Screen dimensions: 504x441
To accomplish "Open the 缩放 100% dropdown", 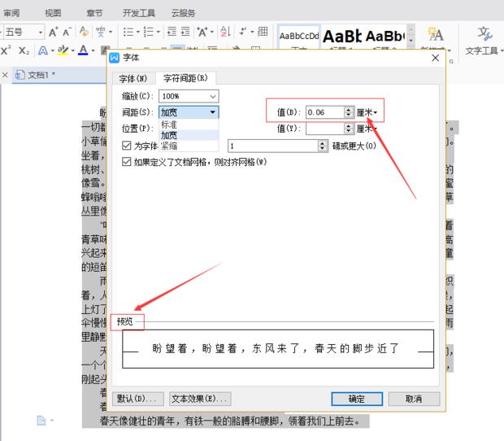I will (189, 96).
